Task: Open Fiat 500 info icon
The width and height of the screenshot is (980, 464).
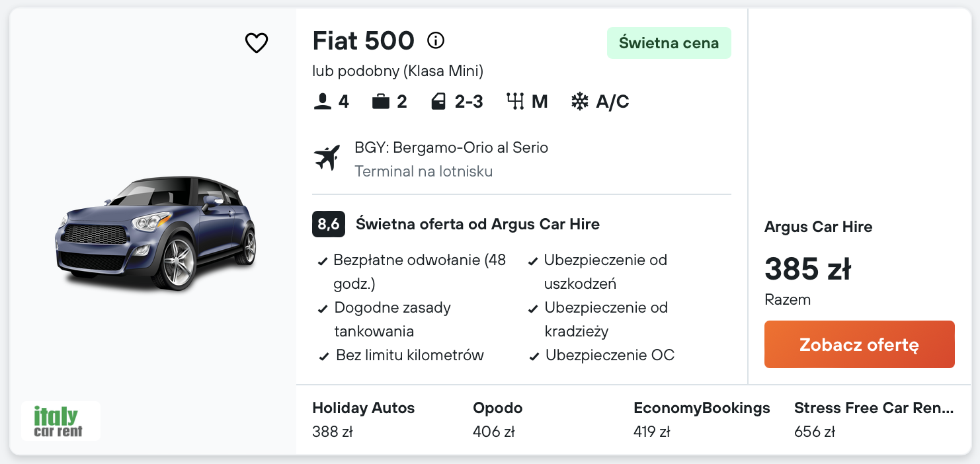Action: [x=436, y=41]
